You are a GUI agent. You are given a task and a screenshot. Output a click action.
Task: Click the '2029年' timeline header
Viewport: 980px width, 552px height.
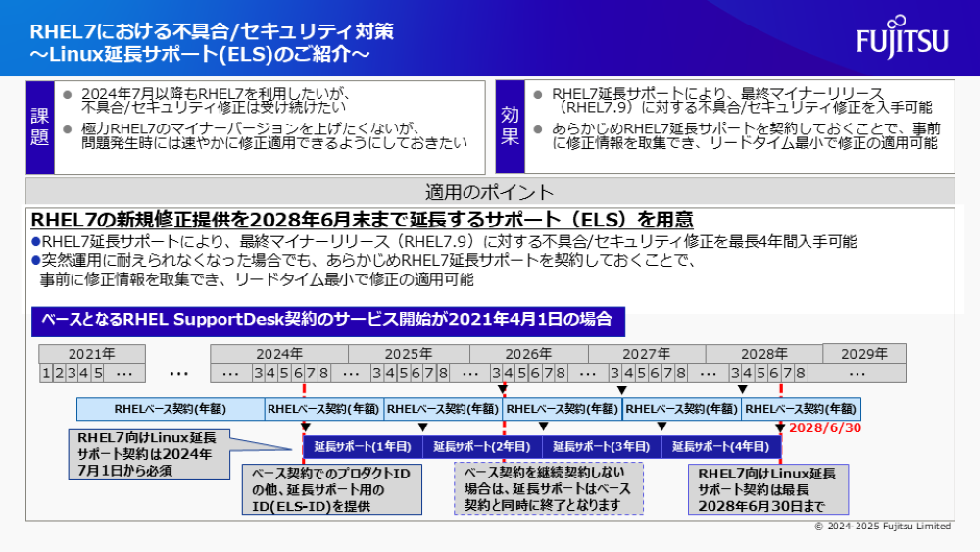864,354
